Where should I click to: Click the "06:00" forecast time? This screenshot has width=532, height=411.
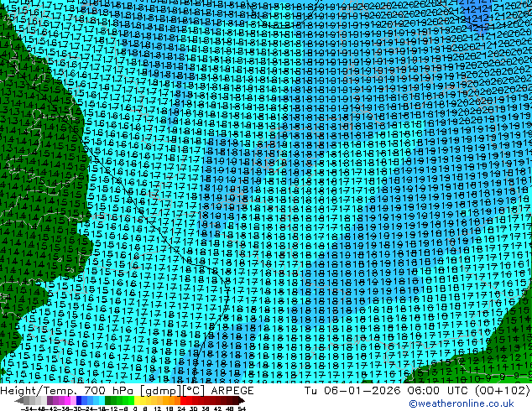pos(424,390)
